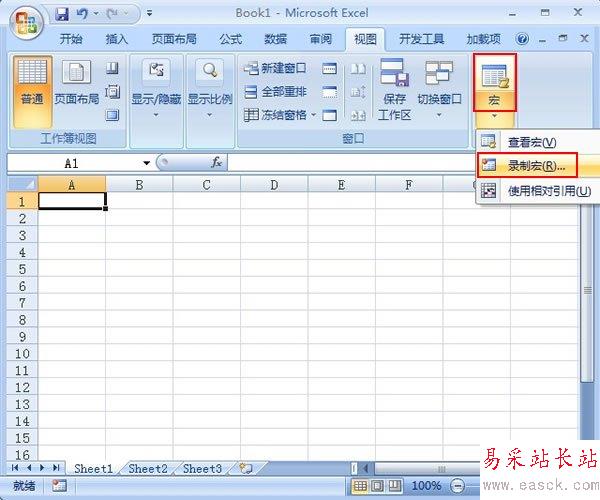Select the 公式 tab
Screen dimensions: 600x500
pyautogui.click(x=230, y=39)
